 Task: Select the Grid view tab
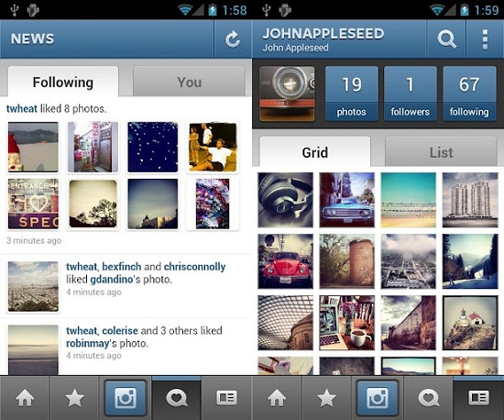click(315, 152)
